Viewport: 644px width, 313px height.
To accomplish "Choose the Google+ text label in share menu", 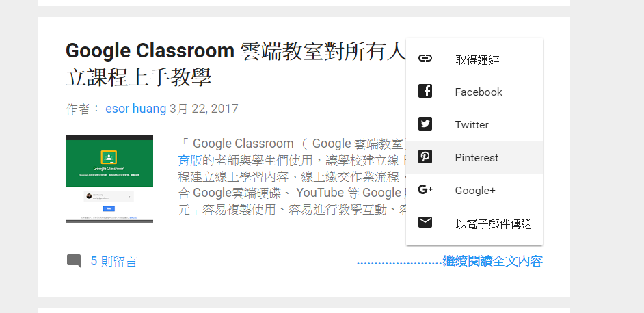I will pos(475,191).
